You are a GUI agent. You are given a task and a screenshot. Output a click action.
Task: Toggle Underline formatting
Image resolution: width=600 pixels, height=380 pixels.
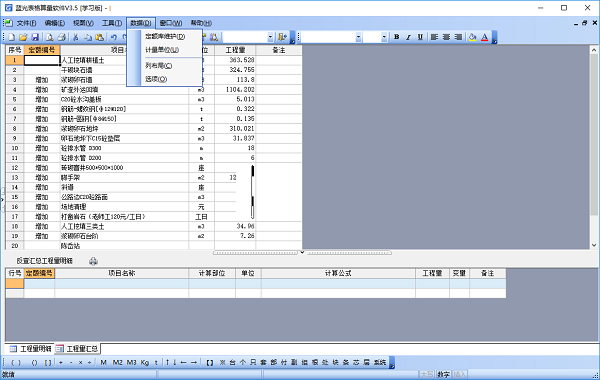click(420, 37)
